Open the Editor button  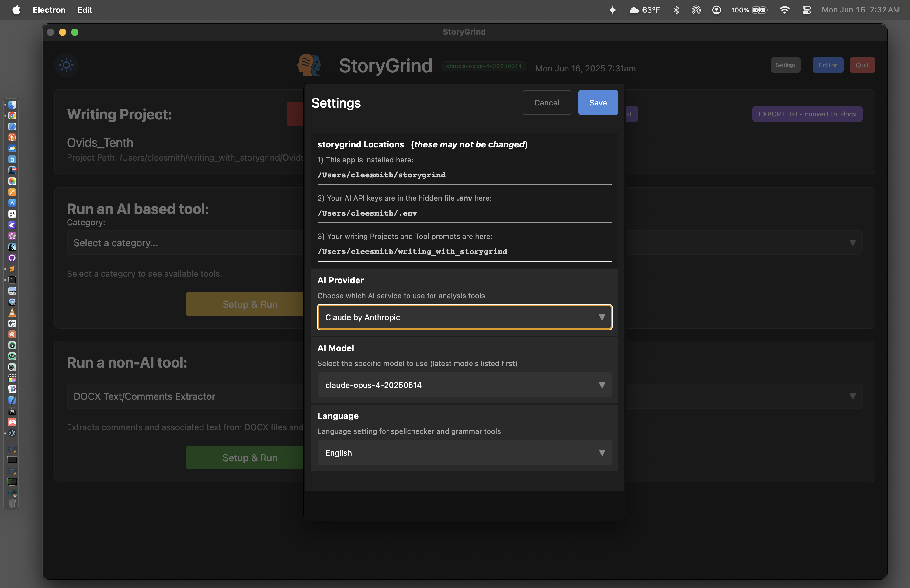828,65
